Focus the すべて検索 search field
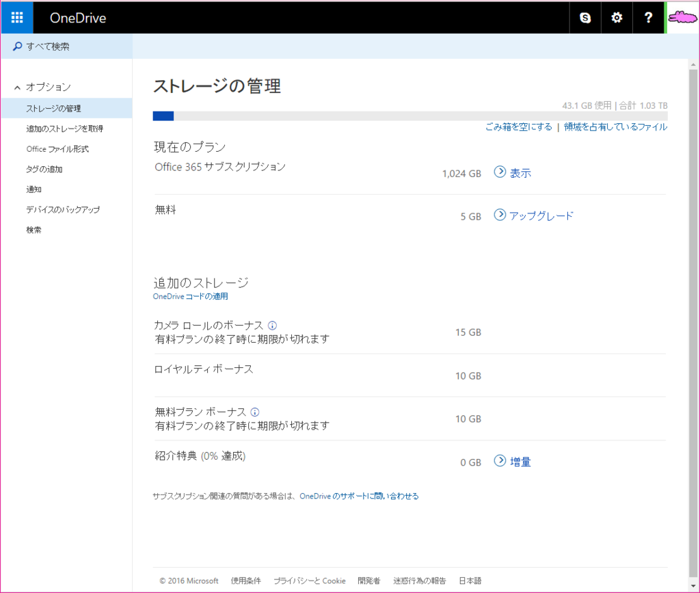The width and height of the screenshot is (700, 593). pos(66,46)
